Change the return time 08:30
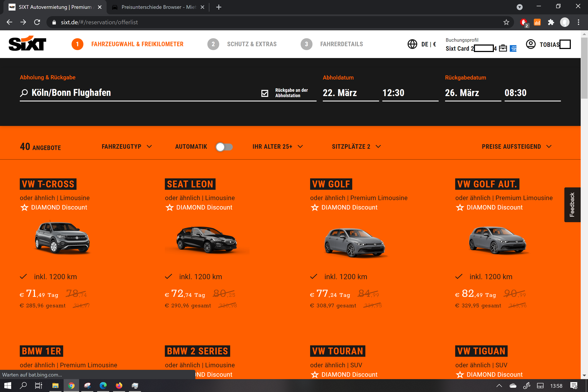The height and width of the screenshot is (392, 588). (x=533, y=93)
